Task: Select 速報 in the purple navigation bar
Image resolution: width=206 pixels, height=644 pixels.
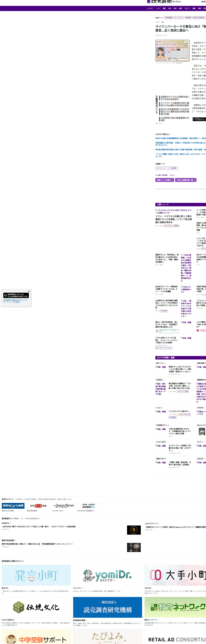Action: [164, 8]
